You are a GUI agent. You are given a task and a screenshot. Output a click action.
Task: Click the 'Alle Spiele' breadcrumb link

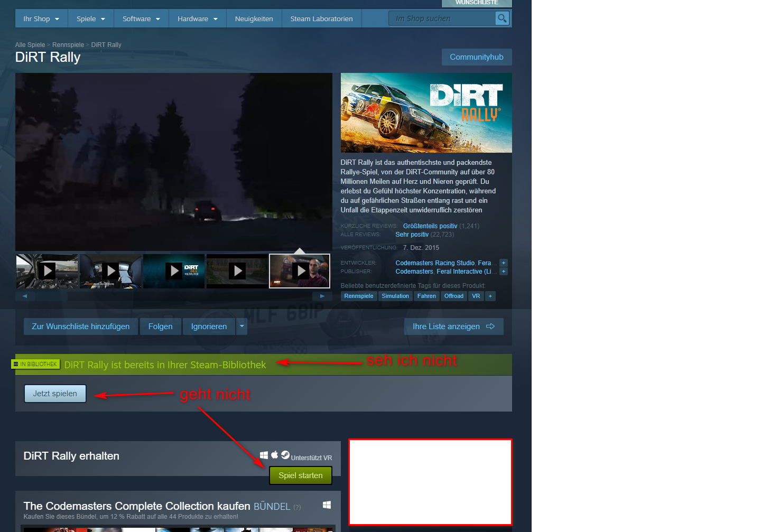30,45
